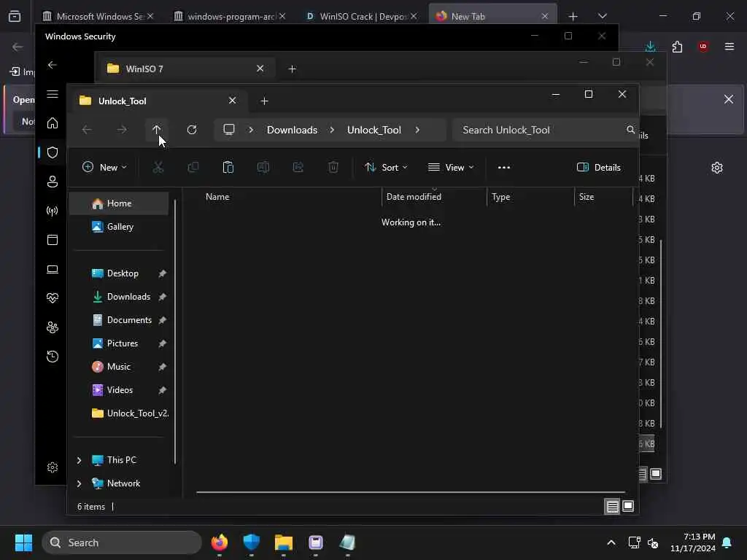Switch to windows-program-arc… browser tab
747x560 pixels.
231,16
